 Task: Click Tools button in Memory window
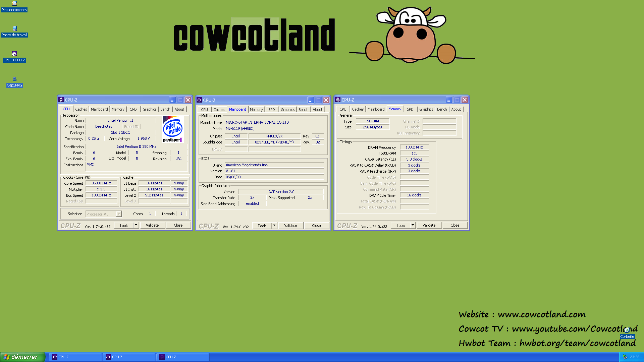[400, 225]
